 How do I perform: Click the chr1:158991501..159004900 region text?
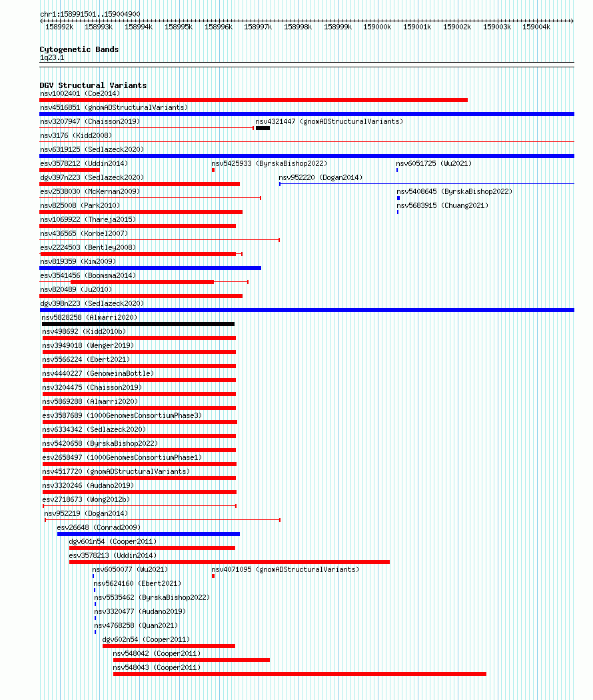coord(90,14)
